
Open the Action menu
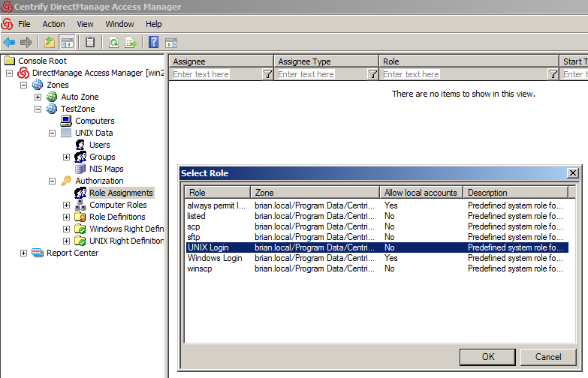pyautogui.click(x=53, y=24)
